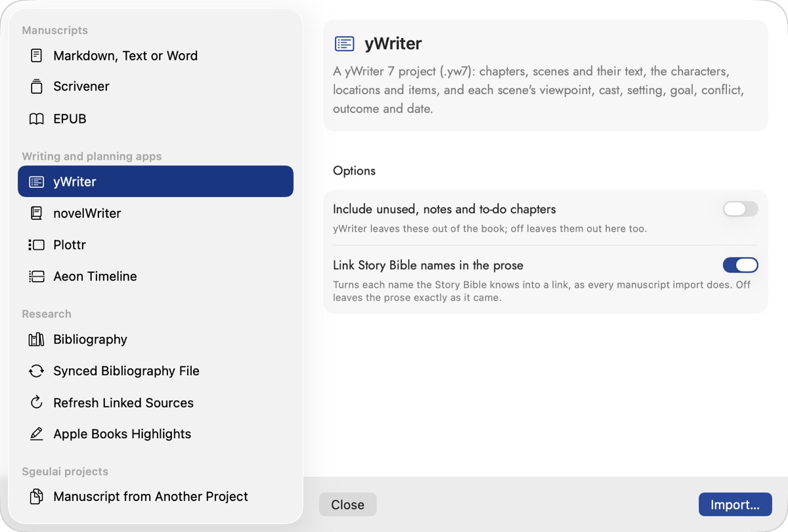Choose EPUB import source
Image resolution: width=788 pixels, height=532 pixels.
pos(156,119)
